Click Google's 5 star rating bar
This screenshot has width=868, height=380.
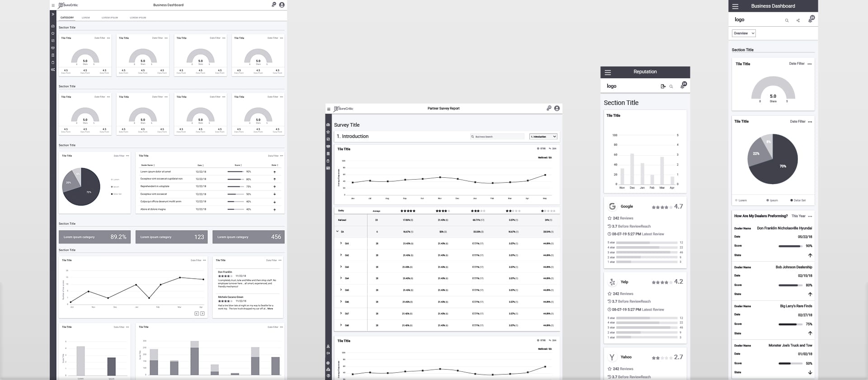click(x=646, y=242)
